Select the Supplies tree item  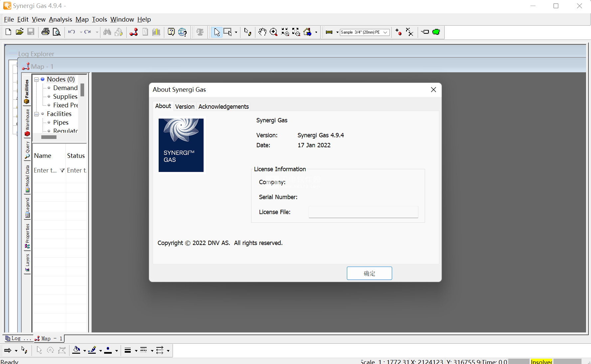point(65,97)
